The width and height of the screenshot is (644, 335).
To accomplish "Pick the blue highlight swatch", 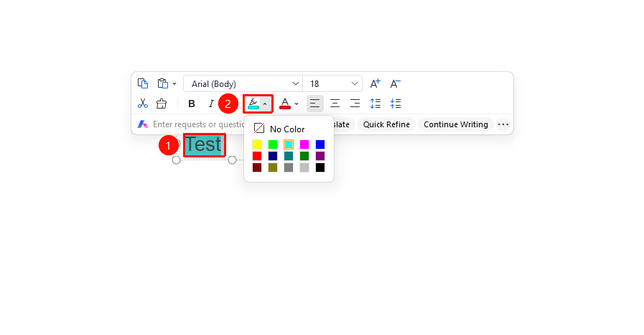I will 320,144.
